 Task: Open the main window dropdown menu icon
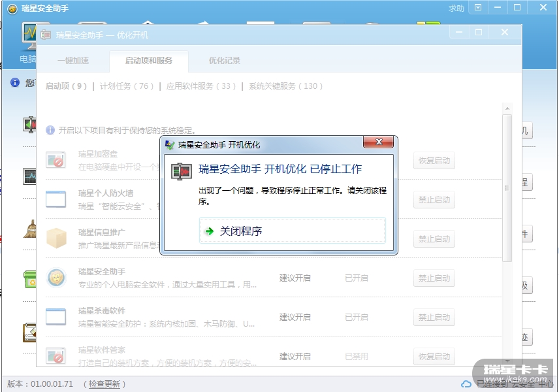coord(478,7)
